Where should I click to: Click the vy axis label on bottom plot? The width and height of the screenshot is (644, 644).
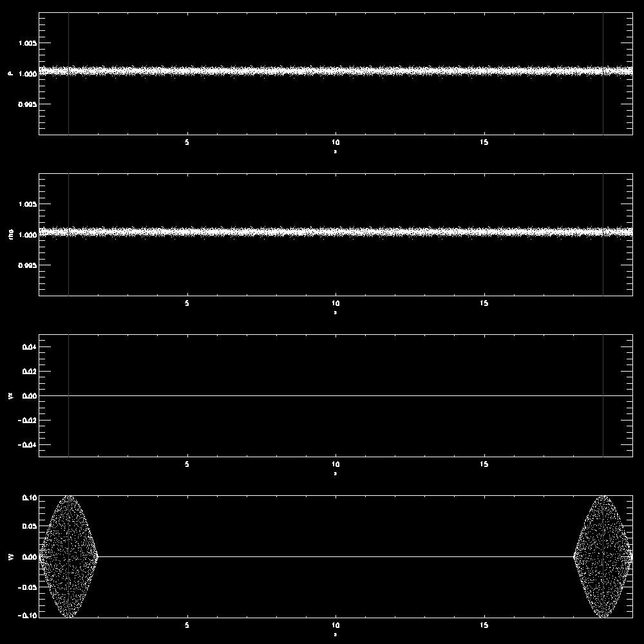tap(10, 556)
